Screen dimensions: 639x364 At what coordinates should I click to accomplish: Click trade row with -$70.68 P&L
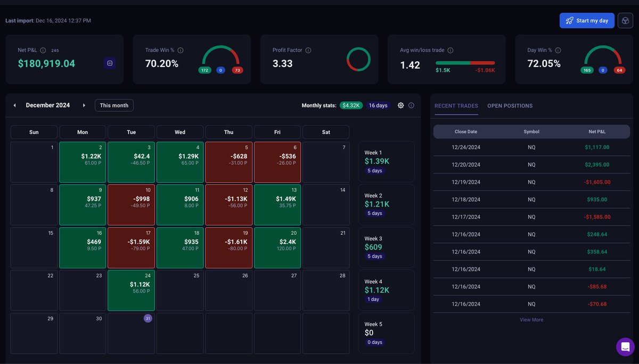pyautogui.click(x=531, y=304)
